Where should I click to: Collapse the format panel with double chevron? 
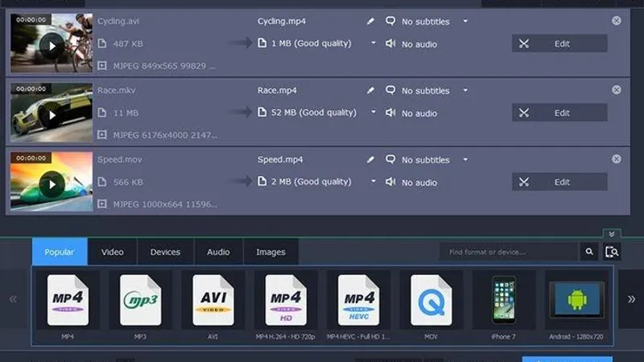(612, 233)
